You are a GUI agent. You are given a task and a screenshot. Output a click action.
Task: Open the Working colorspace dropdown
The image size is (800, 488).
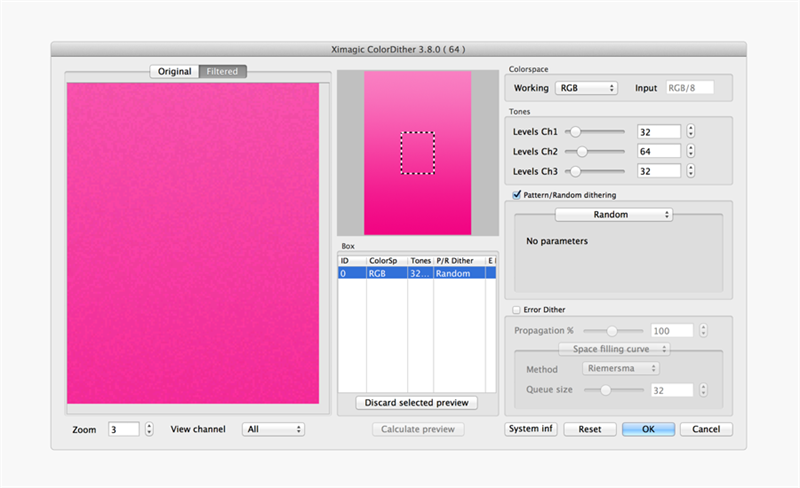coord(586,88)
